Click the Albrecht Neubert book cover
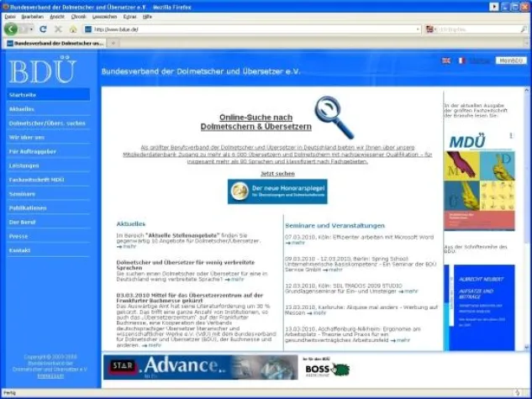532x399 pixels. click(x=479, y=307)
